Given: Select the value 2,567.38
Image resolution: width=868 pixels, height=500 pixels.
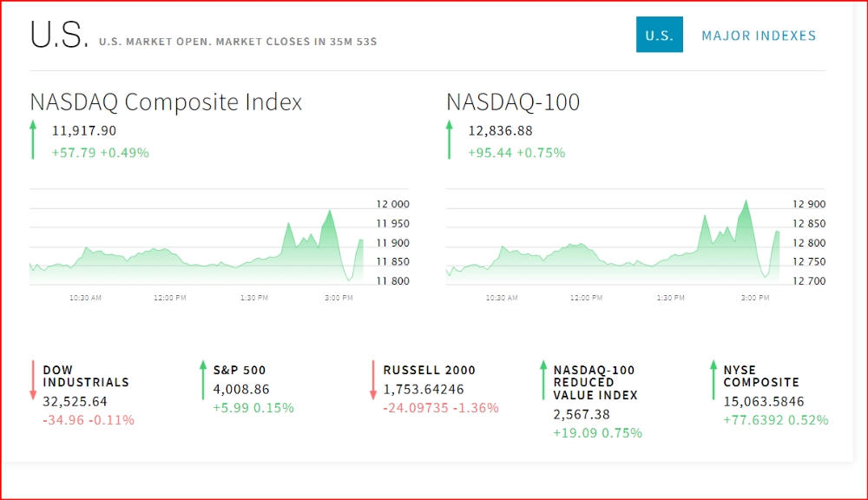Looking at the screenshot, I should click(x=582, y=414).
